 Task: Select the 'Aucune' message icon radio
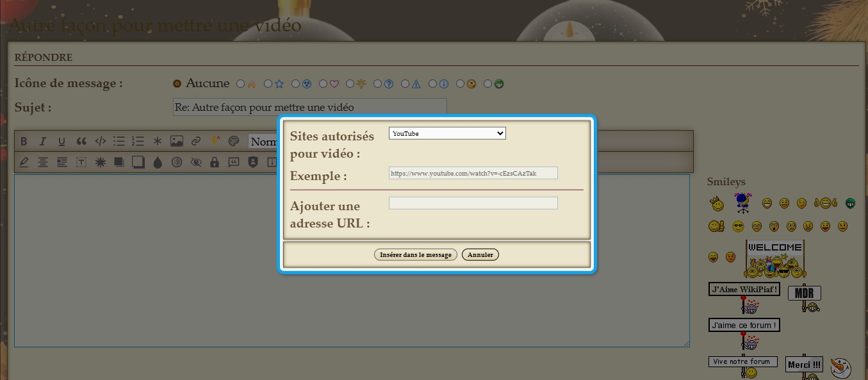(177, 83)
